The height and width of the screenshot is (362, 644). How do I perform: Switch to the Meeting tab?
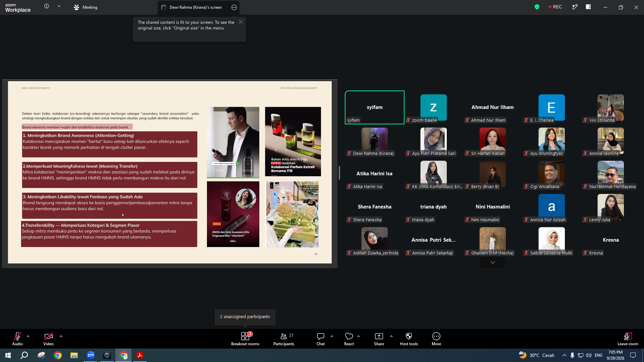[x=86, y=7]
